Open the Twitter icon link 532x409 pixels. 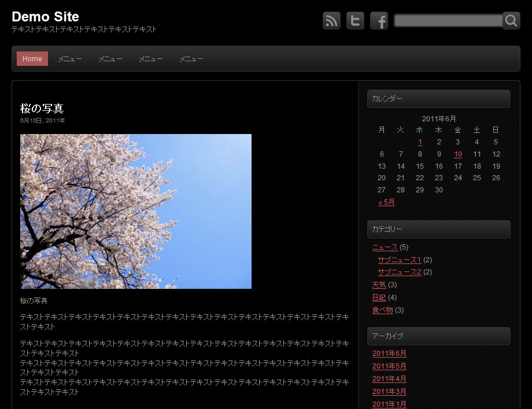tap(355, 21)
